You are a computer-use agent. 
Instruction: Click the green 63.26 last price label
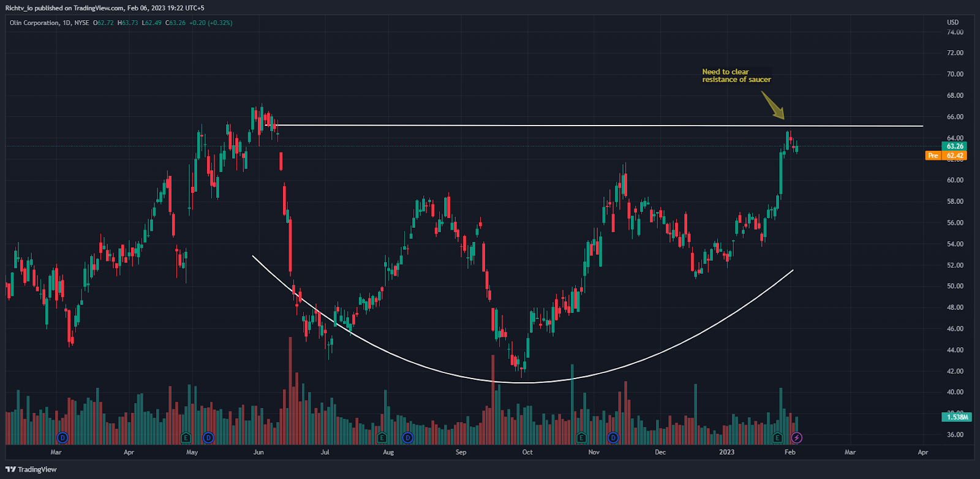tap(954, 146)
